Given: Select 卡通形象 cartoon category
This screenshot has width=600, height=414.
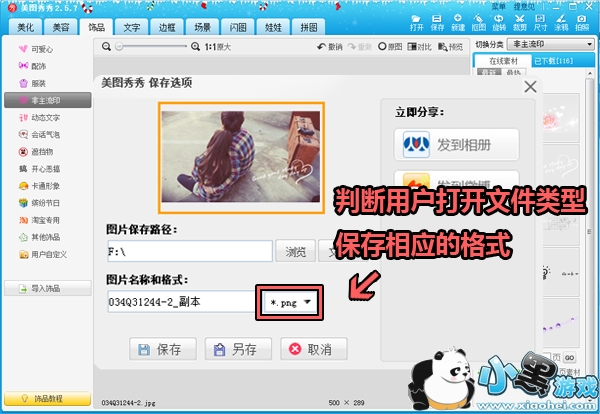Looking at the screenshot, I should [39, 186].
